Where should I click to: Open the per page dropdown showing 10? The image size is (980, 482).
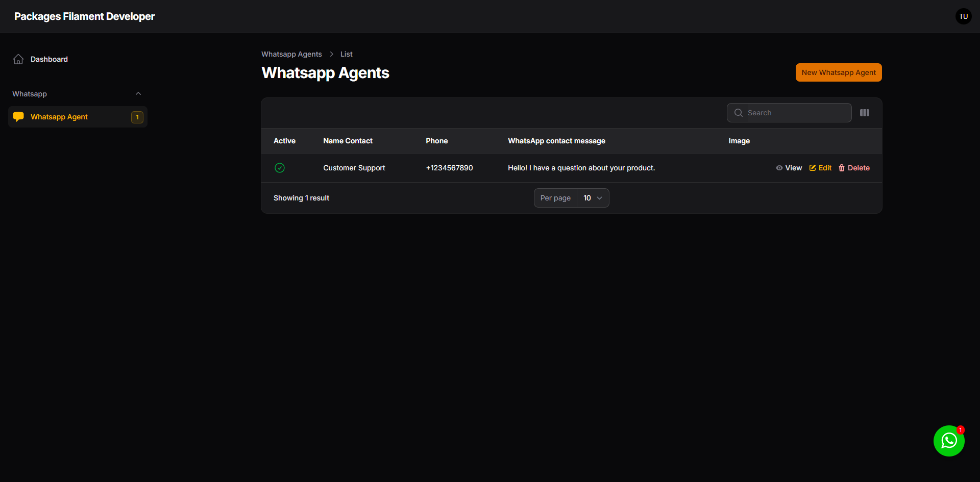coord(592,198)
